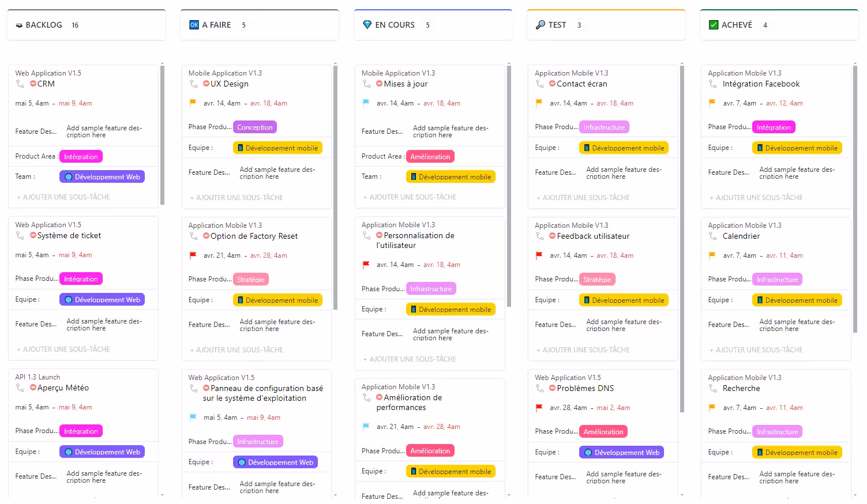Click the subtask icon beside Calendrier
This screenshot has height=504, width=867.
[x=713, y=236]
